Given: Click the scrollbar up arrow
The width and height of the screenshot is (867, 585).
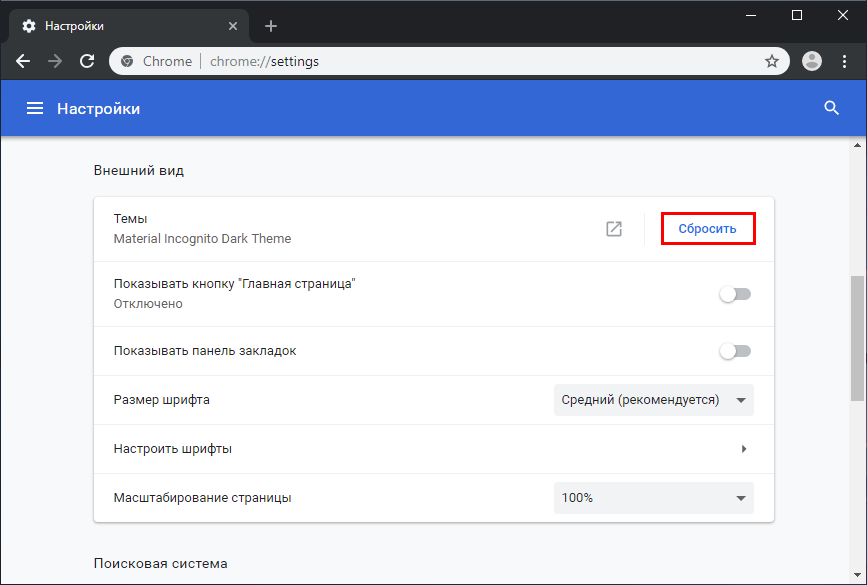Looking at the screenshot, I should 857,145.
